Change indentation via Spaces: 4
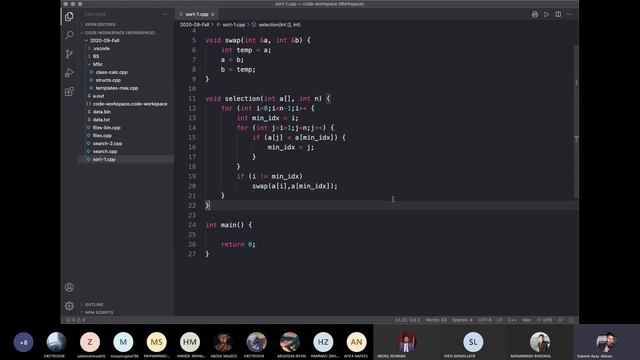The width and height of the screenshot is (640, 360). point(462,320)
